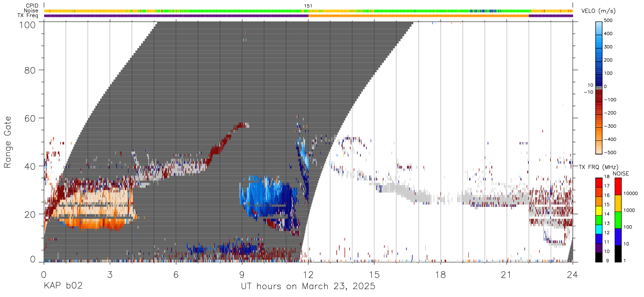Click the 20 tick on Range Gate axis
The height and width of the screenshot is (297, 644).
(30, 214)
